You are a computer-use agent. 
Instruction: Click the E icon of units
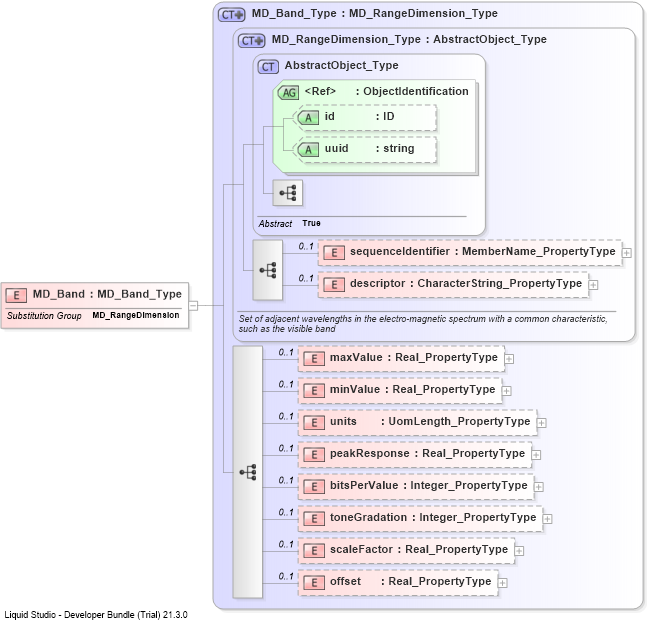click(x=314, y=422)
